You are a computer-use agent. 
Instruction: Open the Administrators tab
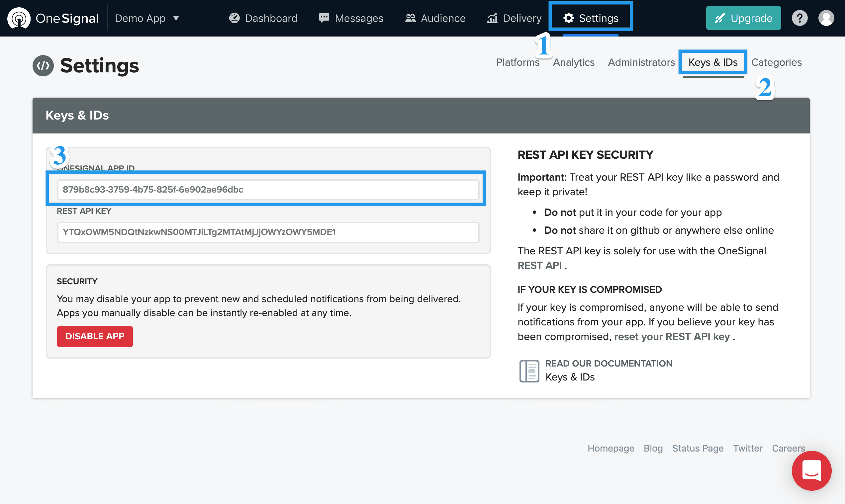pyautogui.click(x=641, y=62)
